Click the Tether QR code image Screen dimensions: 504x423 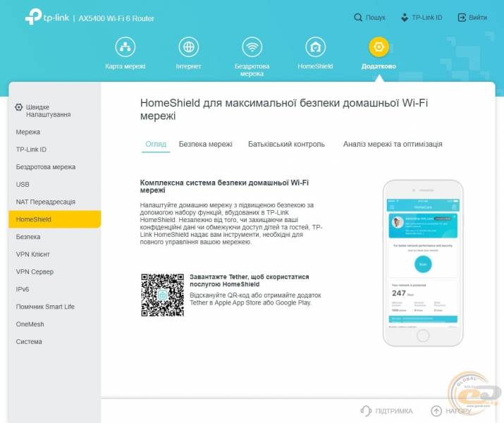[163, 295]
